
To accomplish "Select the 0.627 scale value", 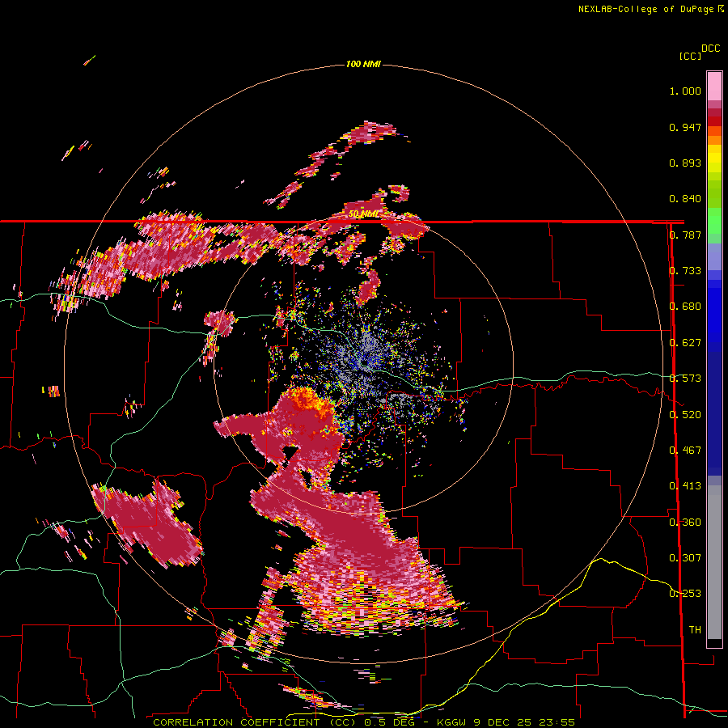I will pyautogui.click(x=685, y=343).
